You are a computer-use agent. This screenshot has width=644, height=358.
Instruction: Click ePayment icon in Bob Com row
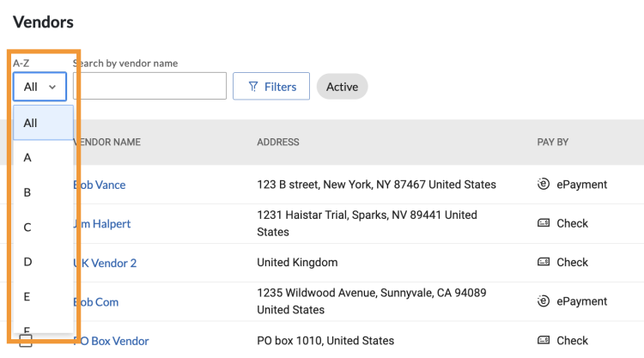[x=544, y=301]
